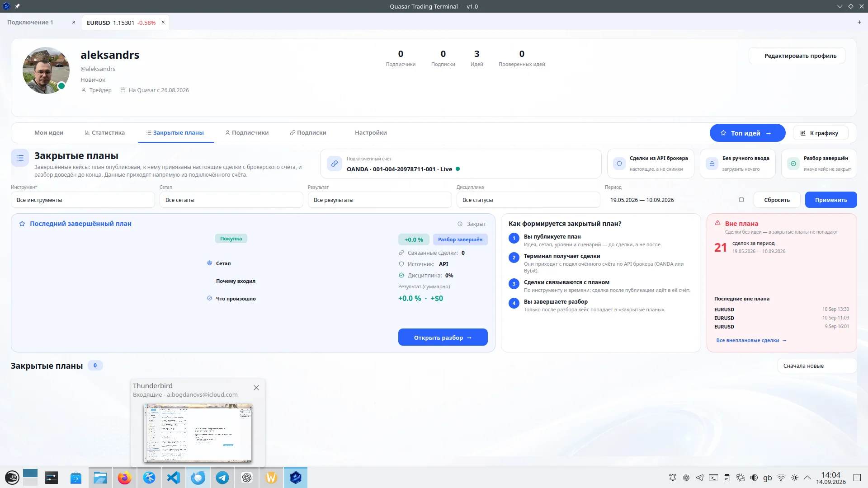
Task: Open the clipboard widget in the system tray
Action: 727,478
